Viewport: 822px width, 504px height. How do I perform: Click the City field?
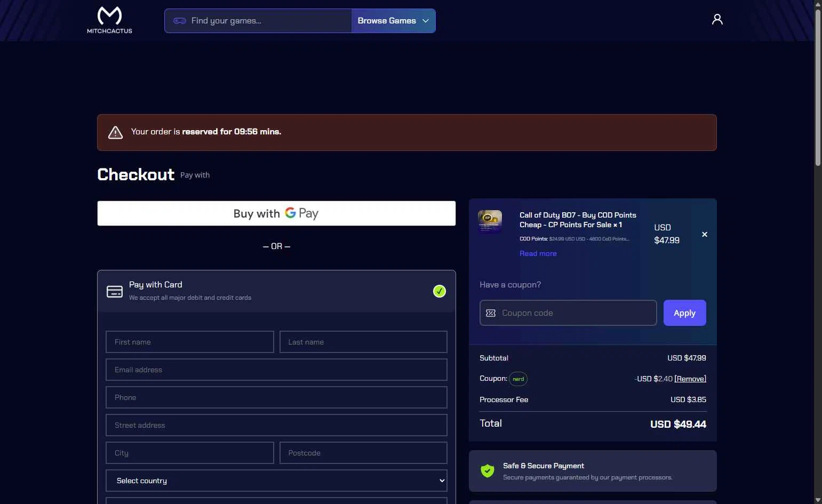(190, 453)
